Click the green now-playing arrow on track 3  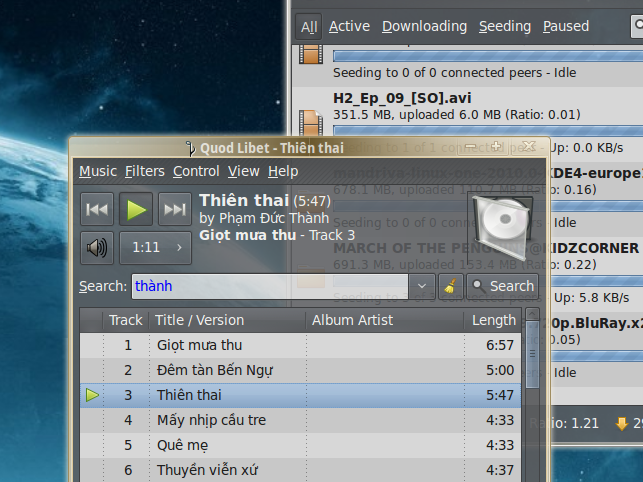click(x=92, y=395)
